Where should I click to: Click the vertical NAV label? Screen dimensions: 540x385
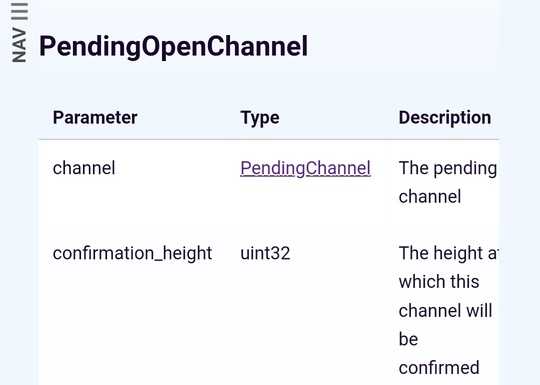click(x=19, y=45)
